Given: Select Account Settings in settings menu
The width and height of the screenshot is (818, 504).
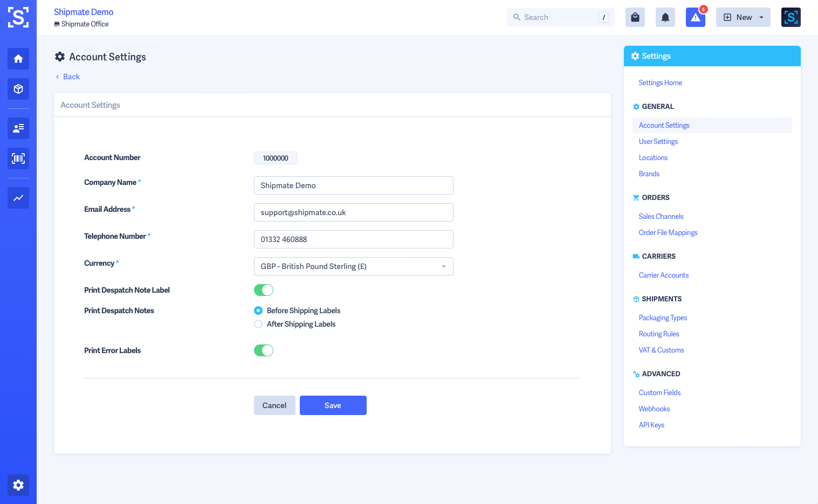Looking at the screenshot, I should click(712, 125).
